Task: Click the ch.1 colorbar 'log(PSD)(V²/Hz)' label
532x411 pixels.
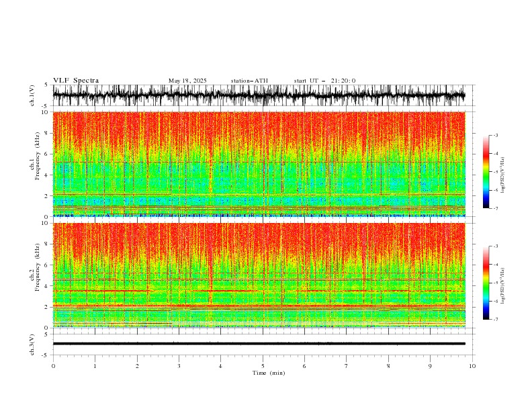Action: [503, 175]
